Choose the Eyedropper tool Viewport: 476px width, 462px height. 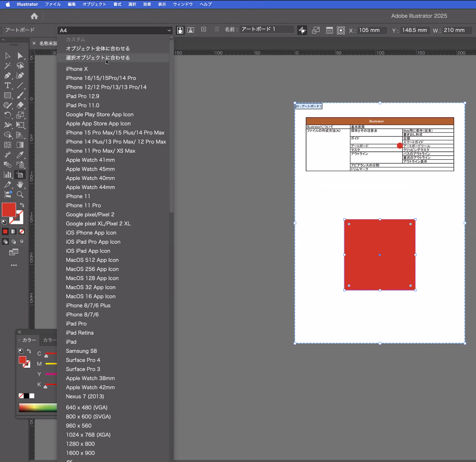coord(20,155)
